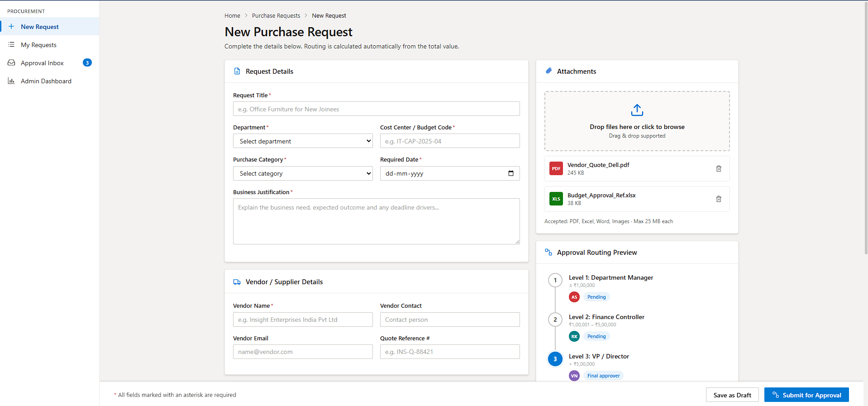Click the upload arrow icon in drop zone

coord(637,110)
